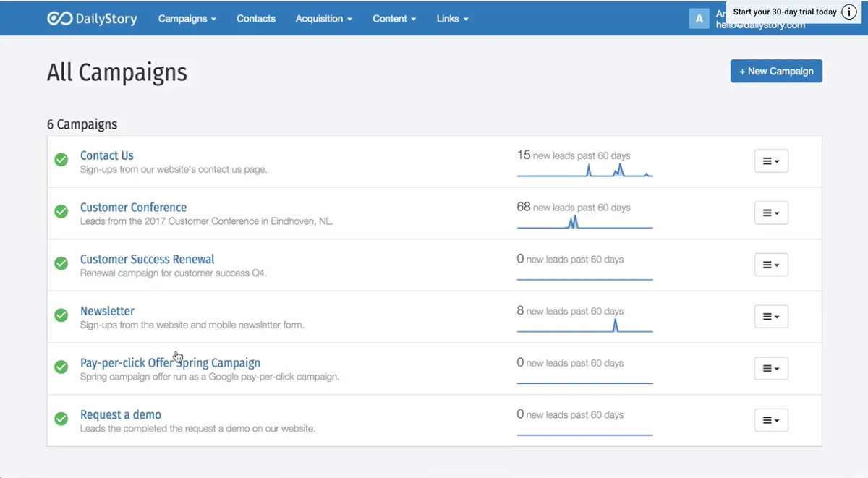Click the '15 new leads past 60 days' text

pos(574,155)
